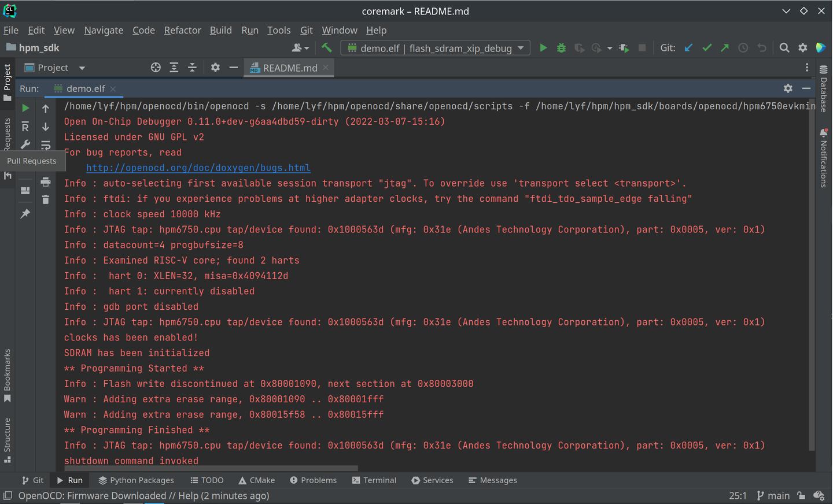
Task: Open the main branch popup in status bar
Action: click(x=773, y=495)
